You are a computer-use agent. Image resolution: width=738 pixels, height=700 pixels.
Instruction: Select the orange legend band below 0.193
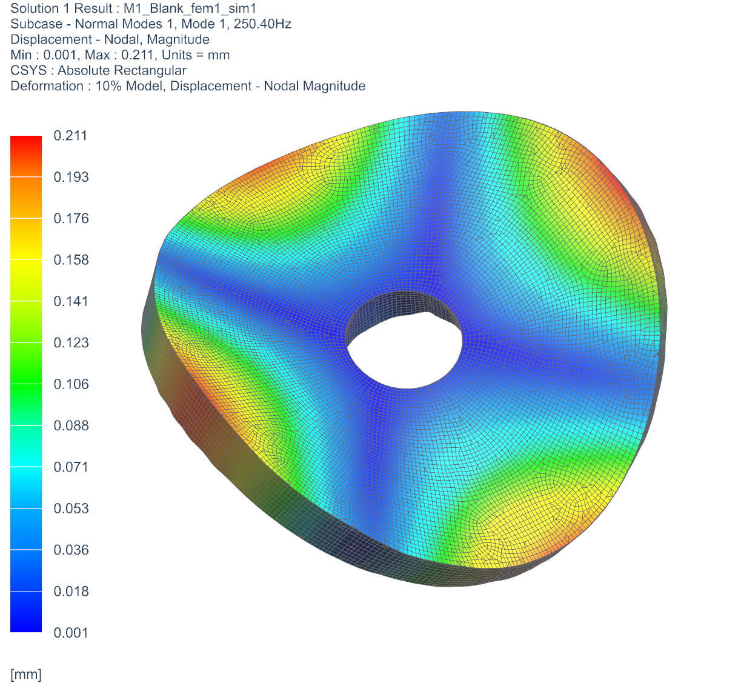tap(26, 197)
